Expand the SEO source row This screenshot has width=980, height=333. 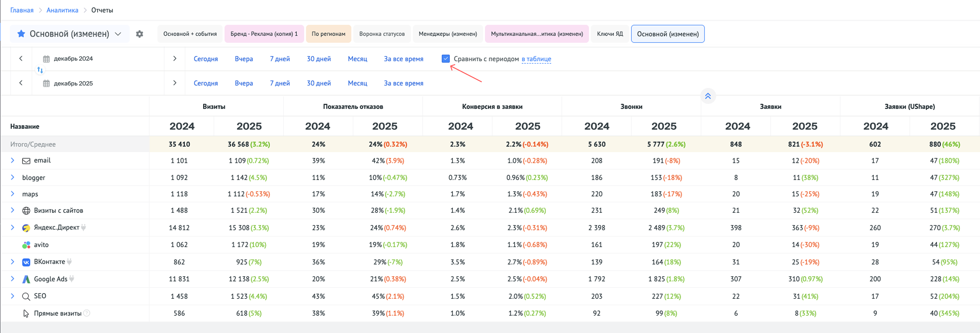(13, 296)
